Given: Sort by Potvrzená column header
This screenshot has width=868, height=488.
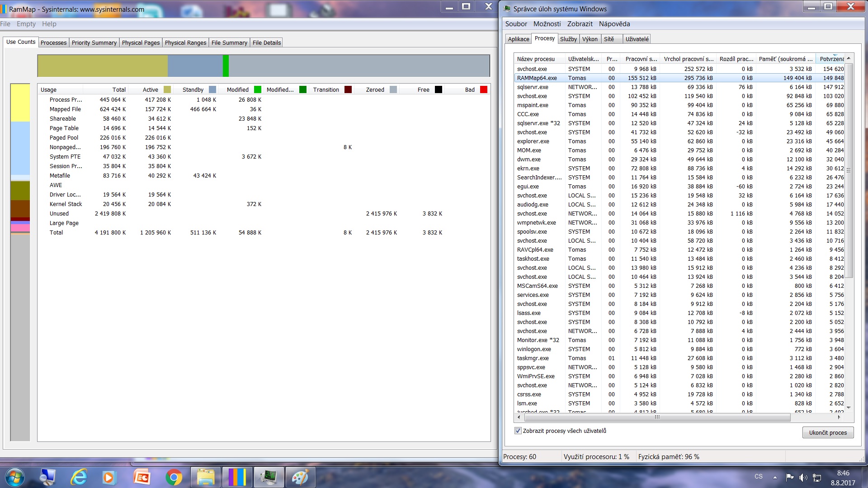Looking at the screenshot, I should pyautogui.click(x=831, y=59).
